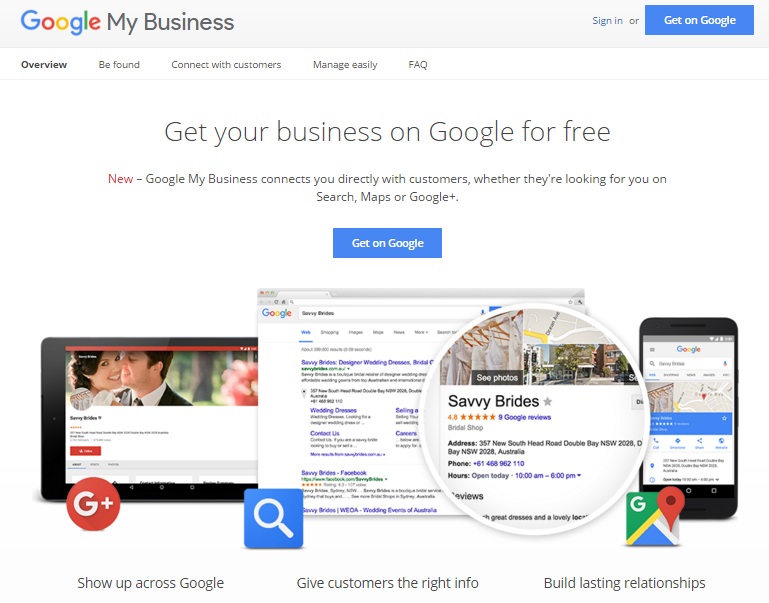This screenshot has height=603, width=769.
Task: Click the Savvy Brides search field
Action: tap(390, 313)
